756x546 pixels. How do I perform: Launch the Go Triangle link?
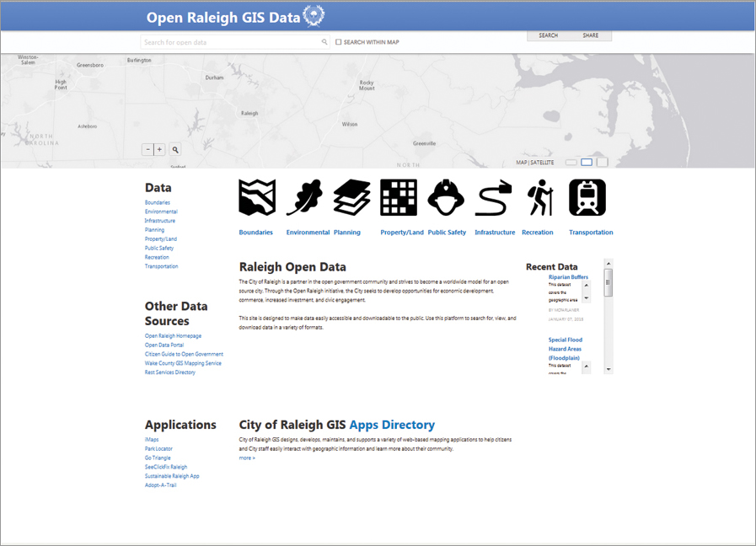point(158,458)
